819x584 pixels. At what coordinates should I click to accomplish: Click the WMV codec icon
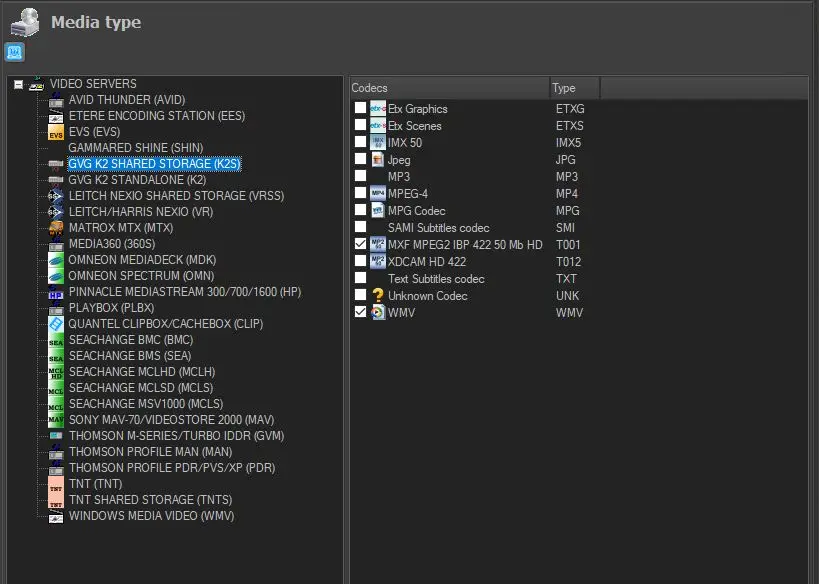click(378, 313)
